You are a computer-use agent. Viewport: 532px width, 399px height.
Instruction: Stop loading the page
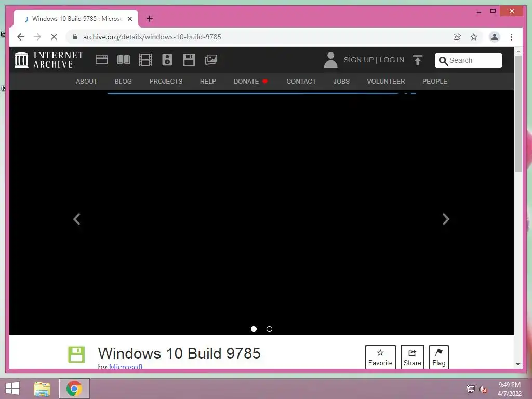[x=54, y=37]
